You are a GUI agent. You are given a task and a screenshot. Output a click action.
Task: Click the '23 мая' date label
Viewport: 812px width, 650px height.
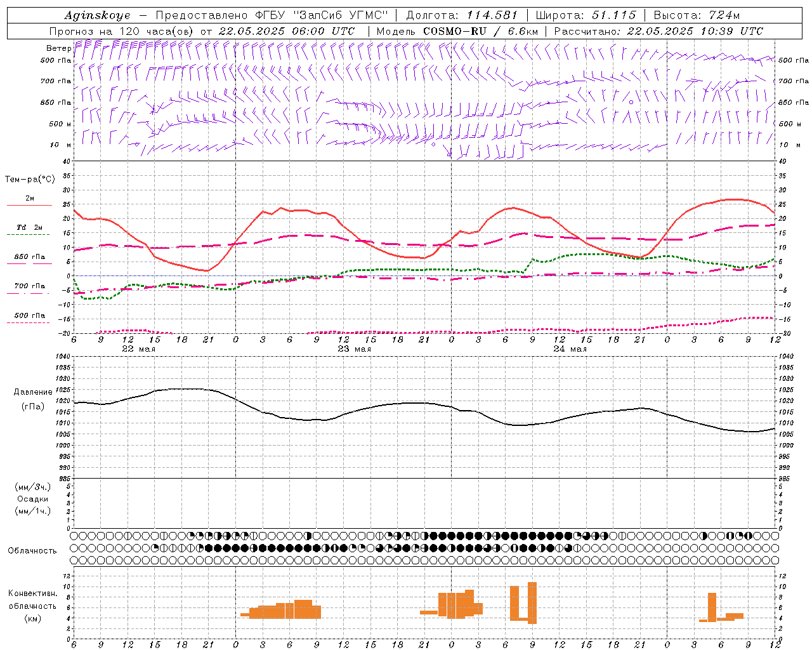coord(354,348)
